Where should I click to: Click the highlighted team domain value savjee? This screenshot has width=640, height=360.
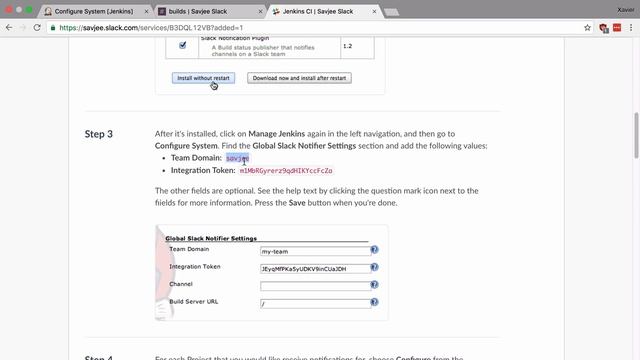pos(238,158)
